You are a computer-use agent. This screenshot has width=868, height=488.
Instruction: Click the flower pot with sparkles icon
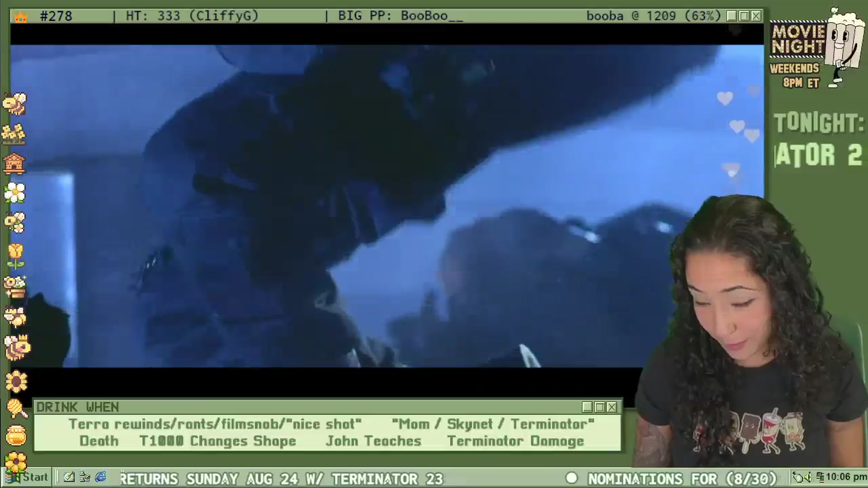[15, 287]
